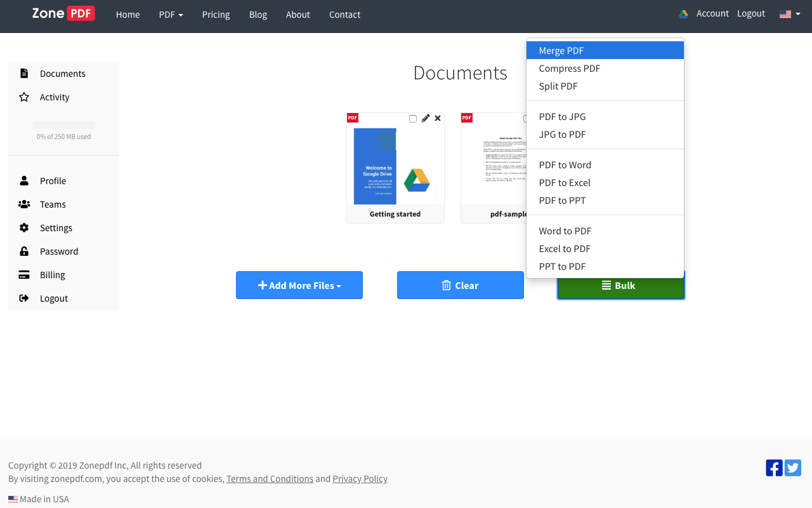Click the sidebar Logout arrow icon

click(x=24, y=298)
